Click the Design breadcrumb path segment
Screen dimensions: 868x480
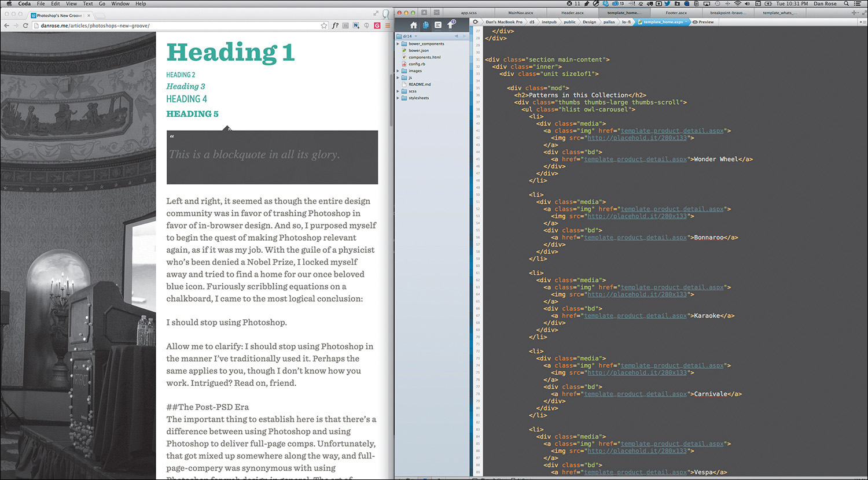[589, 22]
